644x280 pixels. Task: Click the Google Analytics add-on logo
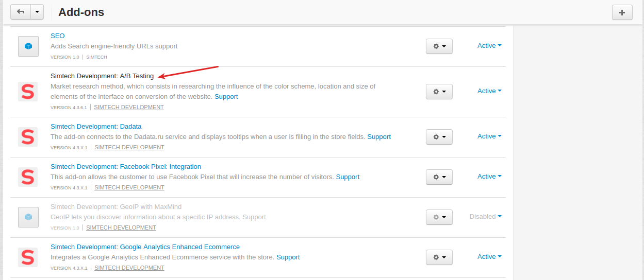[x=28, y=257]
